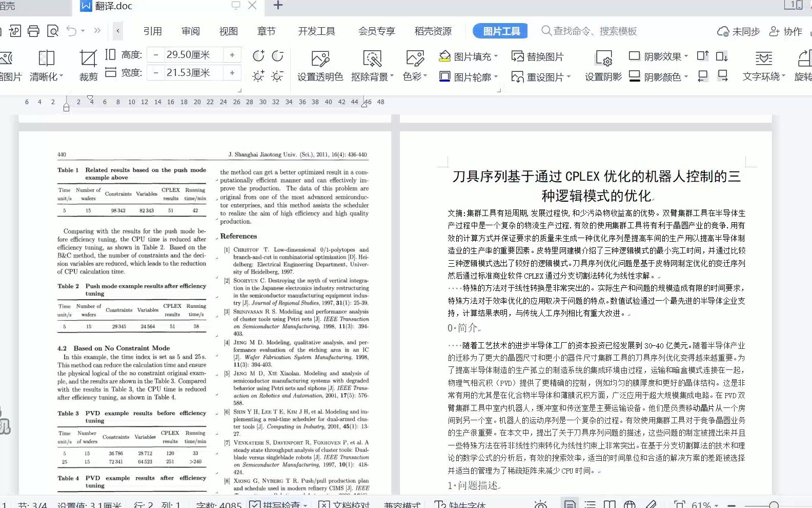812x508 pixels.
Task: Open 图片填充 picture fill dropdown
Action: tap(496, 56)
